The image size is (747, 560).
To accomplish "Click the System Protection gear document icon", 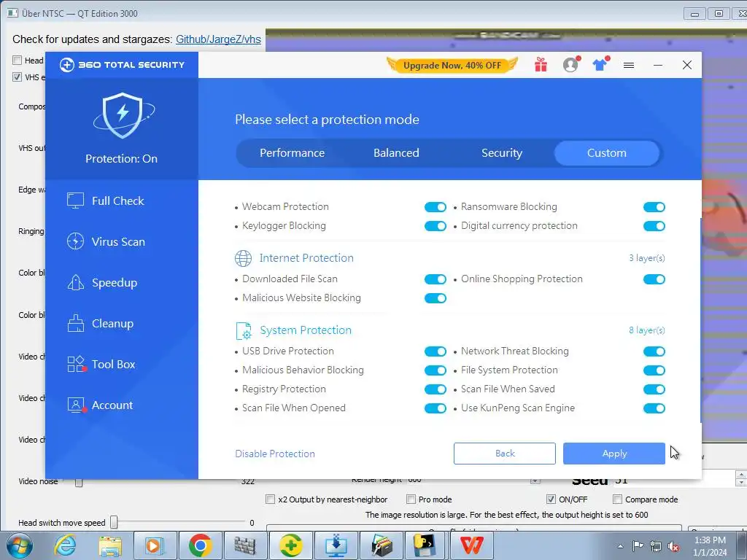I will click(244, 330).
